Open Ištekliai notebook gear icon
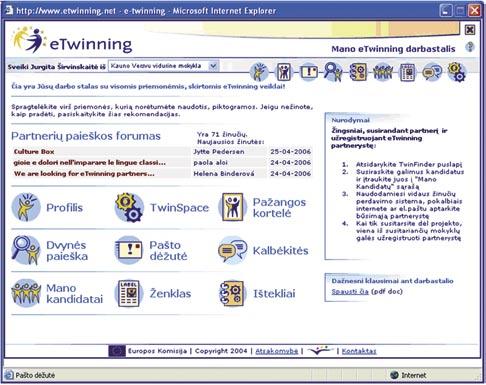 click(x=232, y=293)
